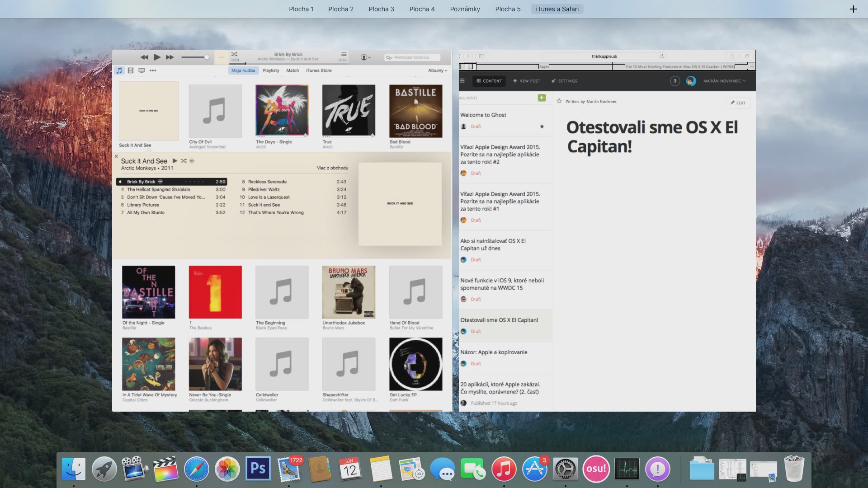Adjust the iTunes volume slider
The image size is (868, 488).
(195, 57)
